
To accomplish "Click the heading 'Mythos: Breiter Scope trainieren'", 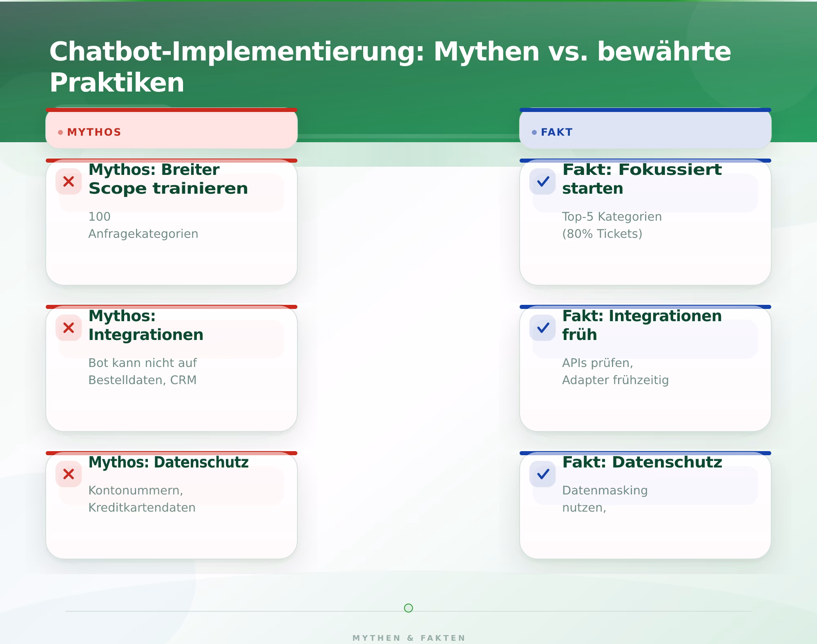I will (168, 179).
